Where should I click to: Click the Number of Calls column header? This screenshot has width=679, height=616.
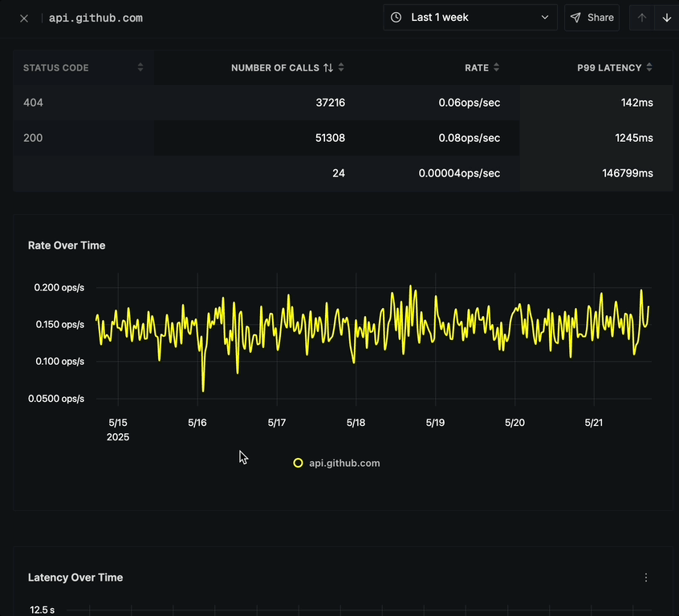point(275,67)
